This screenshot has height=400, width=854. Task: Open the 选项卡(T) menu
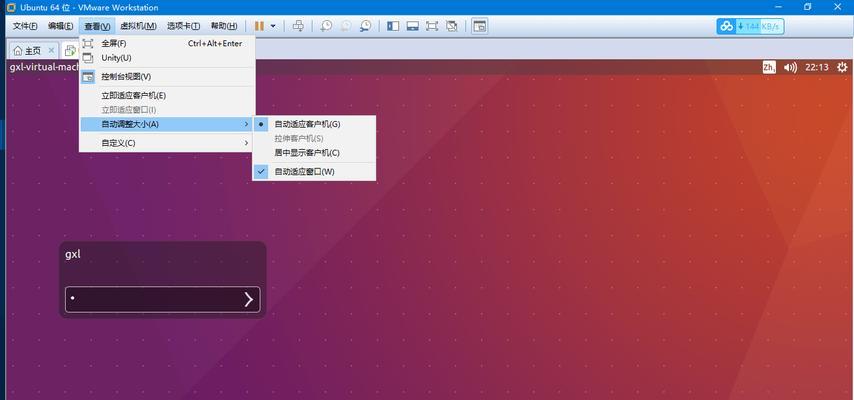[x=183, y=26]
